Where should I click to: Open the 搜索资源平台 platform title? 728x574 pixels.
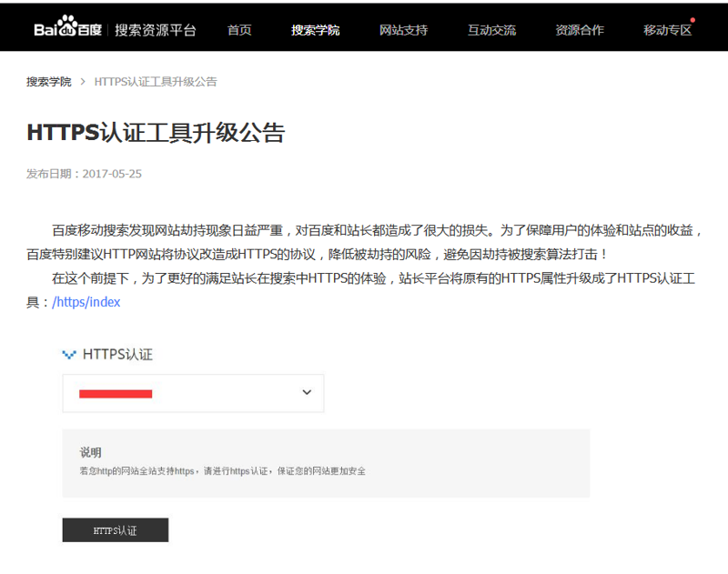[x=156, y=30]
